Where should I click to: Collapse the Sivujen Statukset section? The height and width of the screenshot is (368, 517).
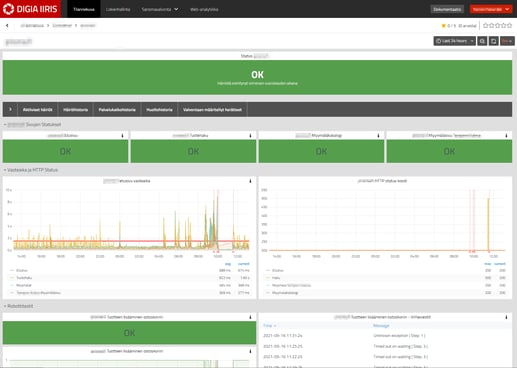(x=33, y=124)
